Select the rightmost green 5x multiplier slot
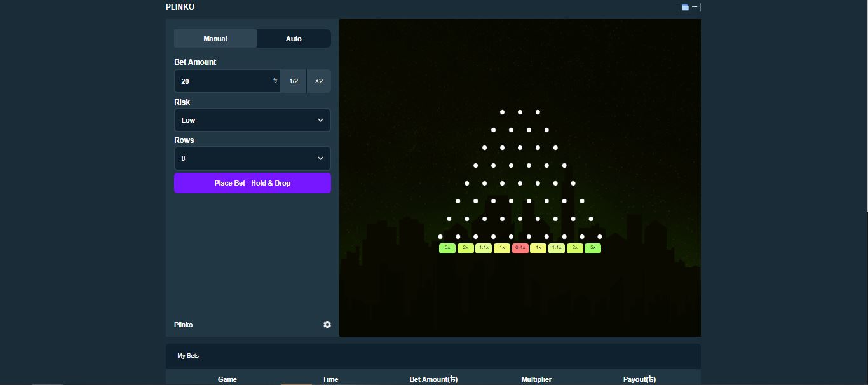The width and height of the screenshot is (868, 385). [593, 248]
